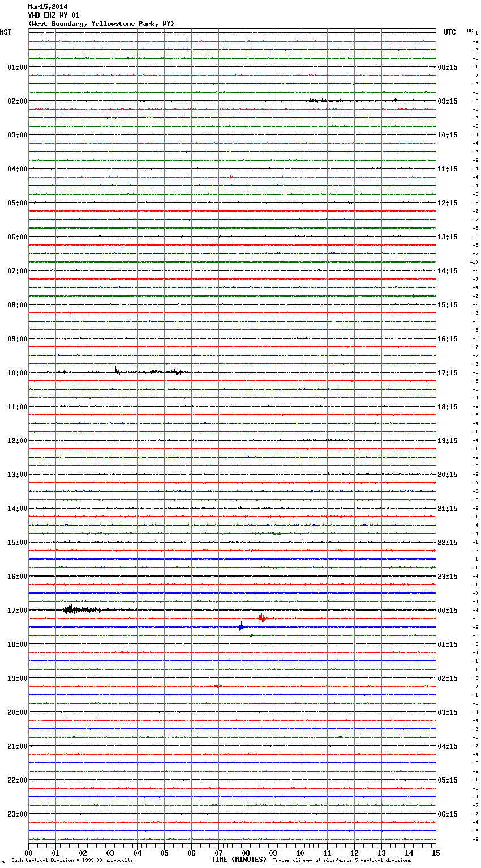Click the 02:15 UTC time label
Viewport: 481px width, 868px height.
coord(448,678)
